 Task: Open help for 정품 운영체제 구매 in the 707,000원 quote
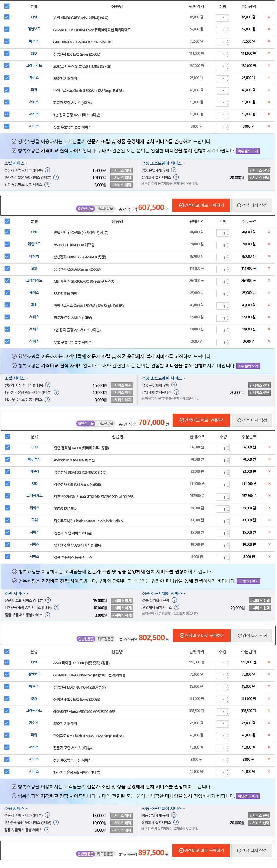(174, 385)
